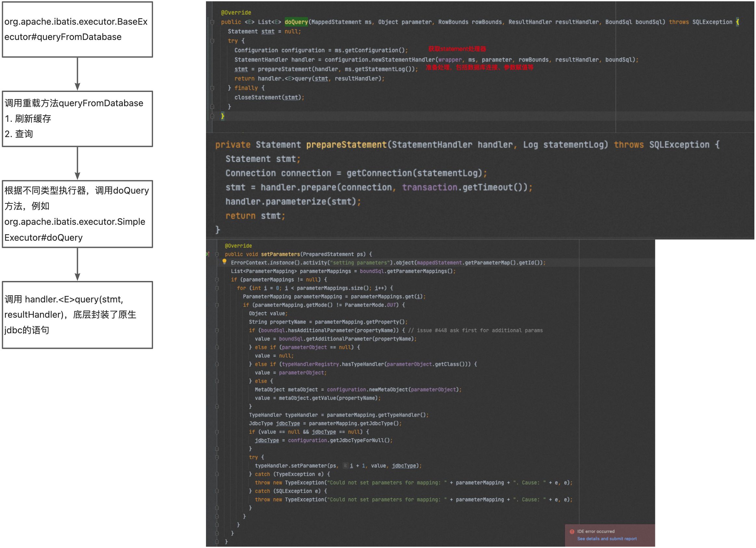Click the issue #448 comment
This screenshot has height=548, width=756.
click(475, 330)
